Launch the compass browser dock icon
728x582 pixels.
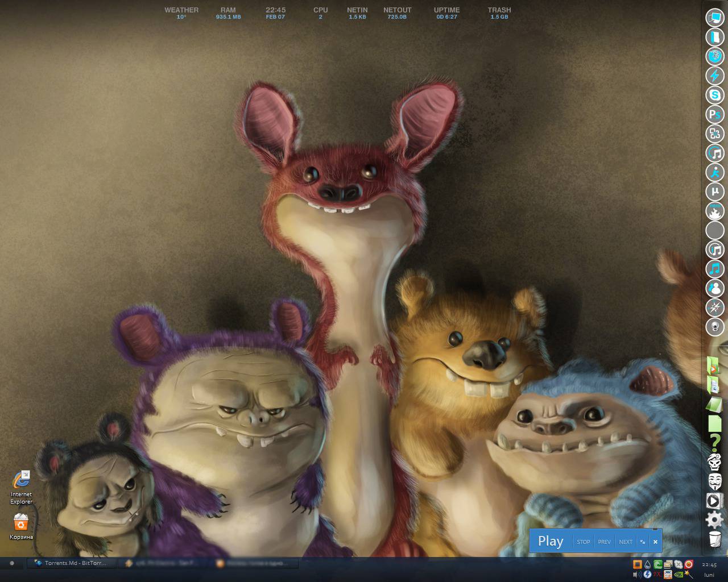click(715, 307)
